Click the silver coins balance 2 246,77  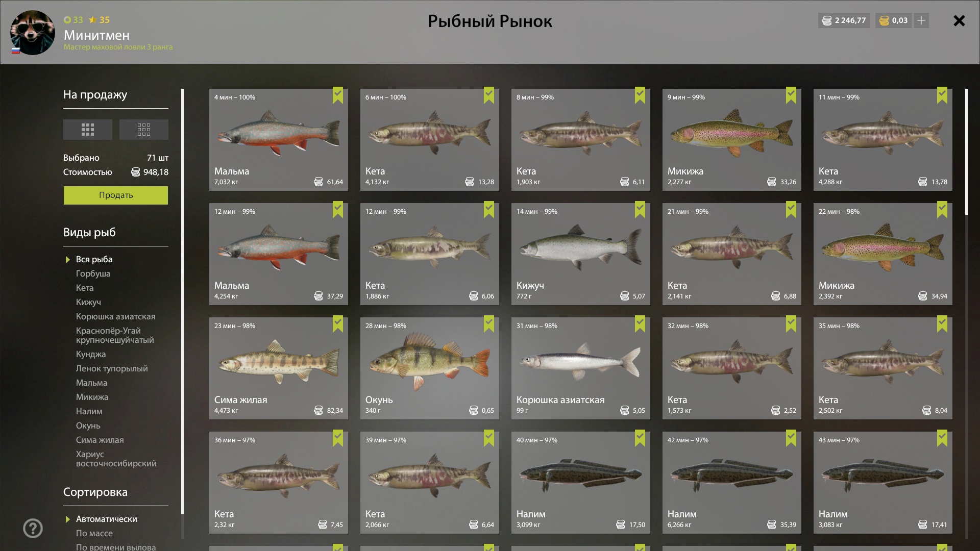pyautogui.click(x=844, y=20)
